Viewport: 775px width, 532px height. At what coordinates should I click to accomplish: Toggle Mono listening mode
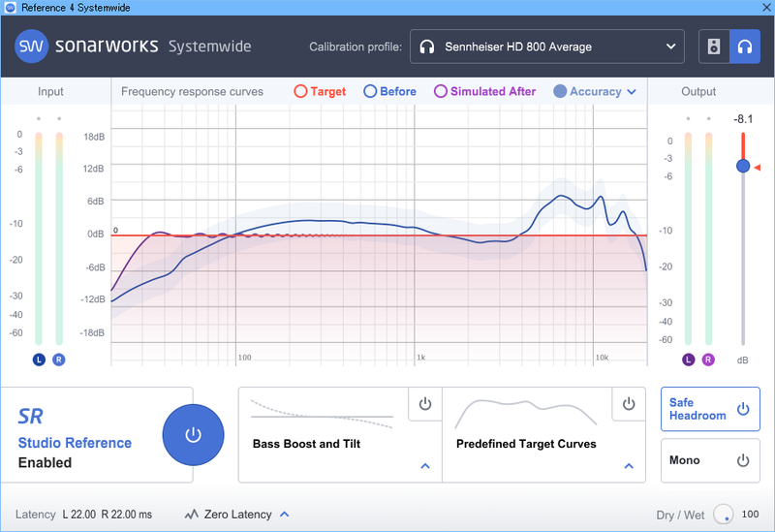[x=710, y=460]
